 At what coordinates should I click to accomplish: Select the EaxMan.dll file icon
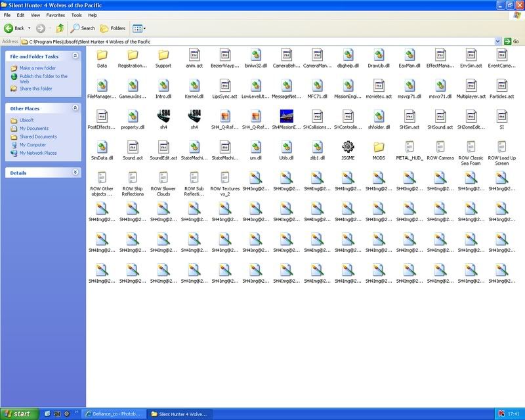click(x=409, y=55)
